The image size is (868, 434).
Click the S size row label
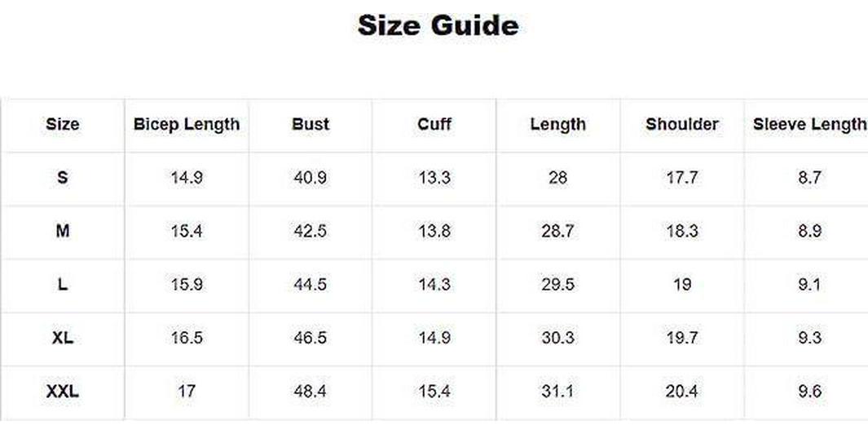63,178
